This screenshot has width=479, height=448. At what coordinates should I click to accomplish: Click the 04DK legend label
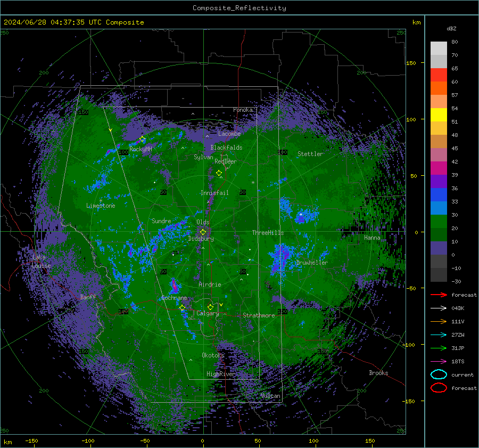tap(458, 308)
